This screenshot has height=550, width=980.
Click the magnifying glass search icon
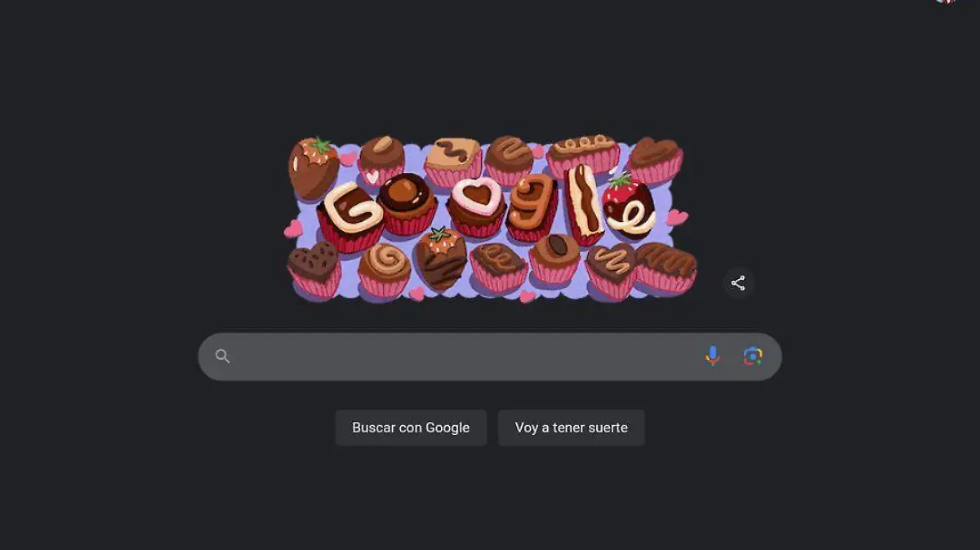coord(222,356)
